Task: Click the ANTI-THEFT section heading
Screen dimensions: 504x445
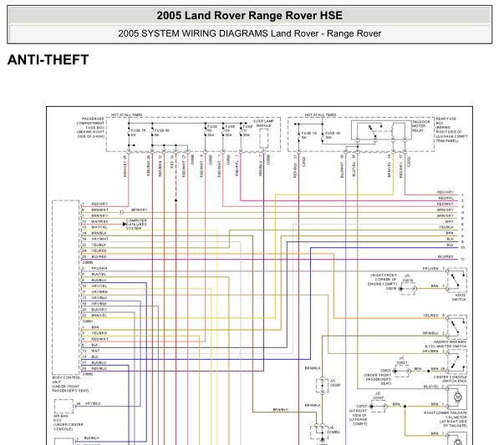Action: [48, 60]
